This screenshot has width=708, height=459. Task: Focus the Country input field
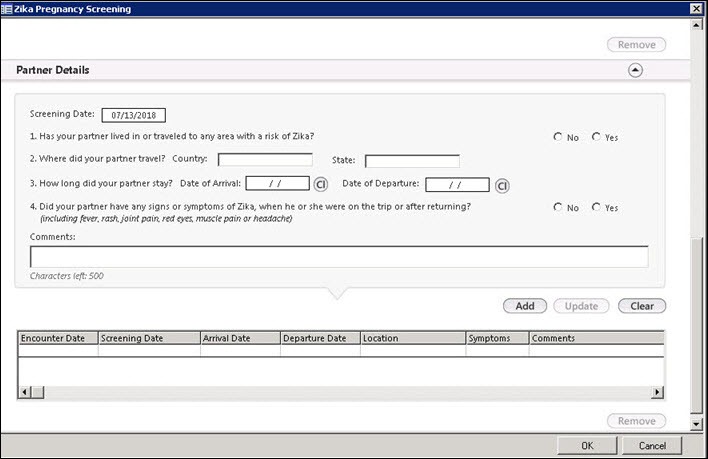265,160
